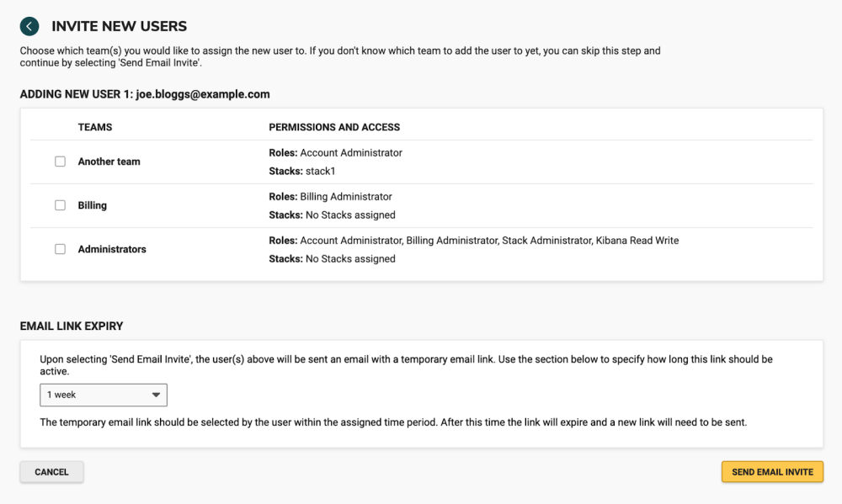This screenshot has height=504, width=842.
Task: Click the 'Billing' team name label
Action: [92, 205]
